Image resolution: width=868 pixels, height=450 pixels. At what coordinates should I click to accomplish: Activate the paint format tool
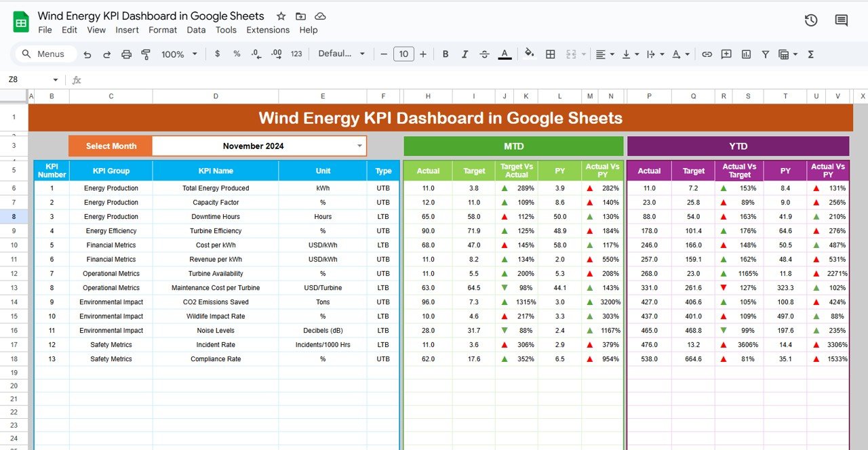[x=145, y=54]
